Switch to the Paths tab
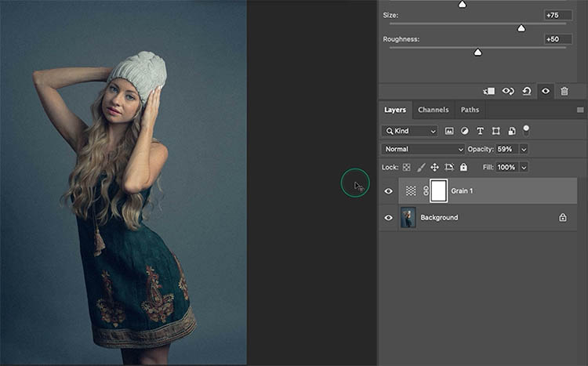This screenshot has width=588, height=366. [470, 110]
